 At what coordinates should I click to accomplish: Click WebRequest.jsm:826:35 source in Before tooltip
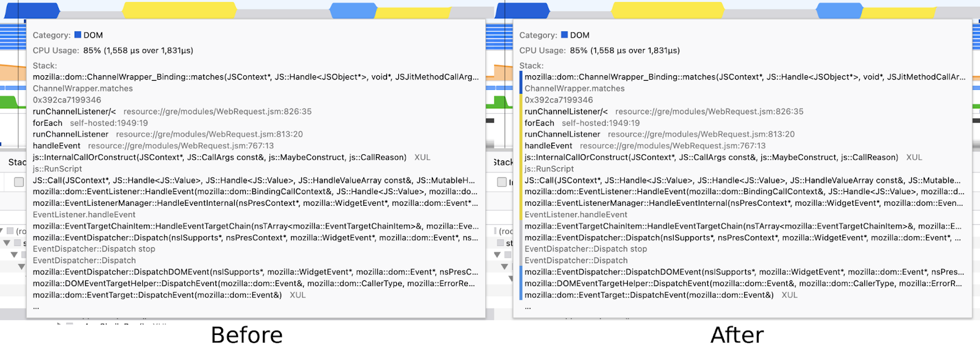pos(217,111)
